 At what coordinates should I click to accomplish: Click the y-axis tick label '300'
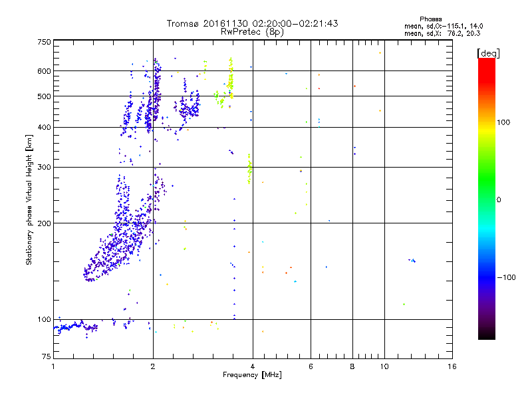pos(44,168)
